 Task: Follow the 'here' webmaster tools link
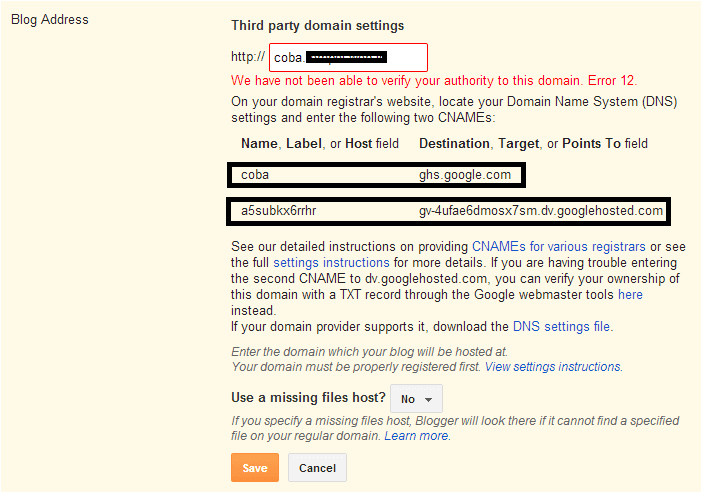click(630, 294)
